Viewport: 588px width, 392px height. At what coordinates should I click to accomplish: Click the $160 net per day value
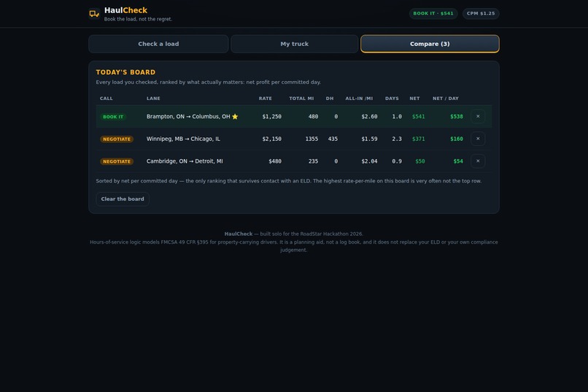point(457,139)
